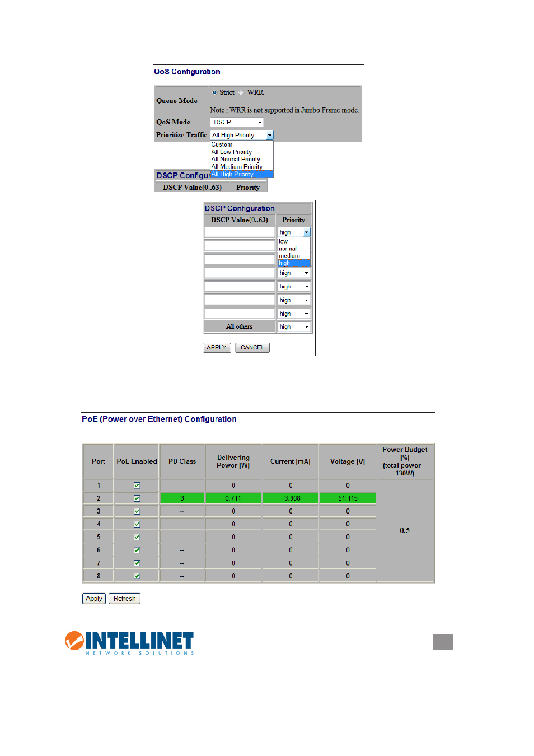The height and width of the screenshot is (756, 534).
Task: Click the PD Class column header
Action: point(182,461)
